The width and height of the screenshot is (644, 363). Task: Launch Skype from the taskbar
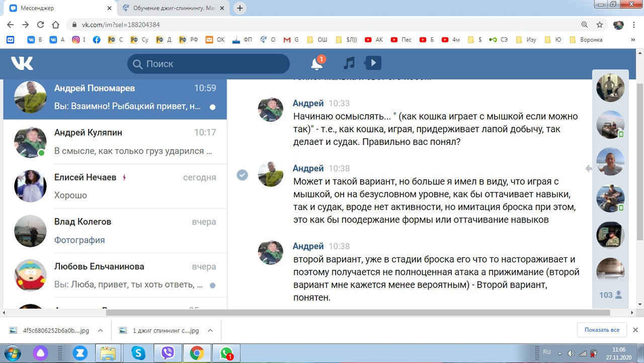click(138, 353)
